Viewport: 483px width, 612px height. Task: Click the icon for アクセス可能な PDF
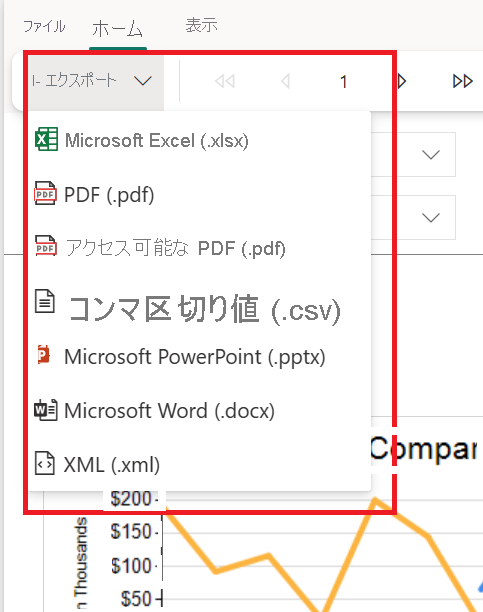(x=45, y=246)
